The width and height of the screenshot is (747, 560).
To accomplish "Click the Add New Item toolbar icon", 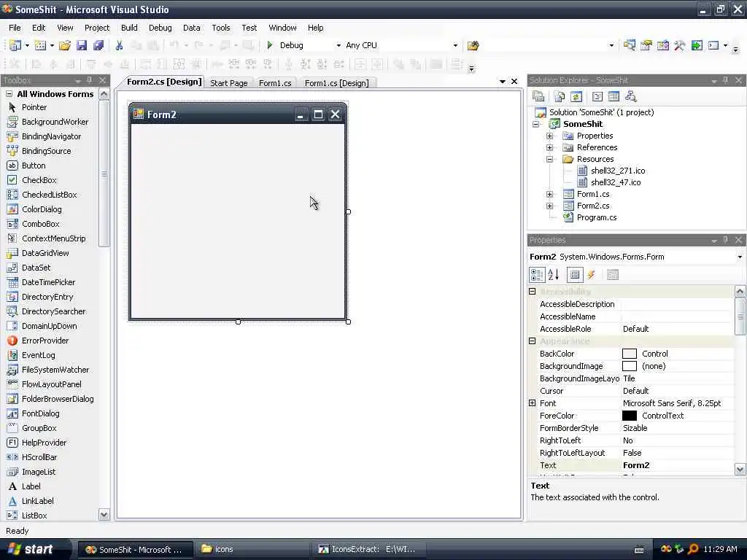I will click(x=41, y=45).
